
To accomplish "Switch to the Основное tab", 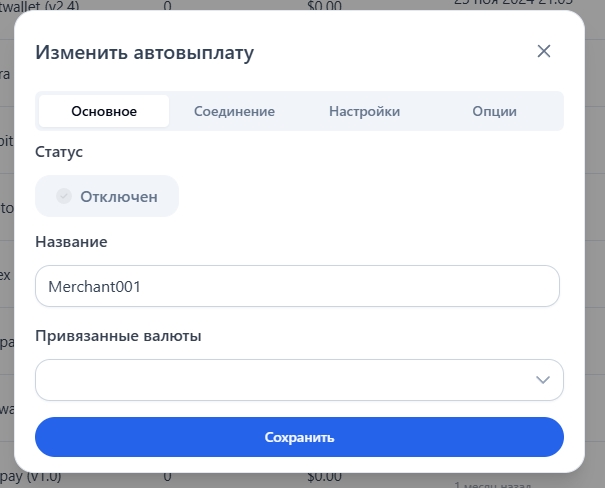I will pyautogui.click(x=104, y=111).
